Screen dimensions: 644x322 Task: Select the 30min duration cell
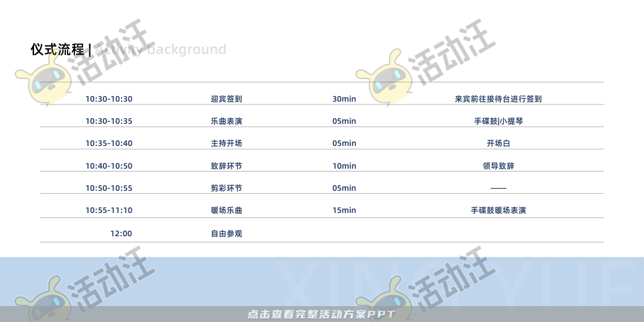click(344, 99)
